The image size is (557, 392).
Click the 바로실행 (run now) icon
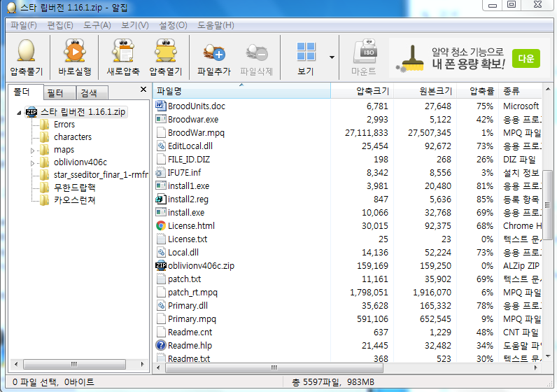(75, 50)
